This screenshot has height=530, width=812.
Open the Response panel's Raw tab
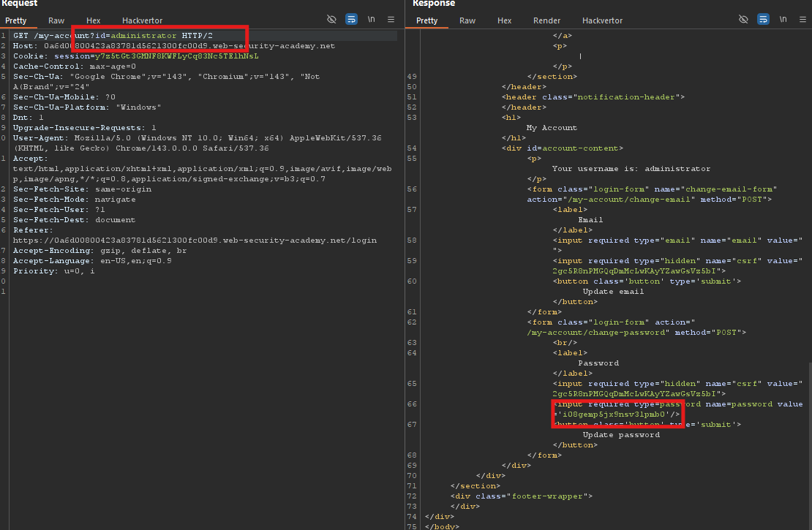(x=467, y=20)
